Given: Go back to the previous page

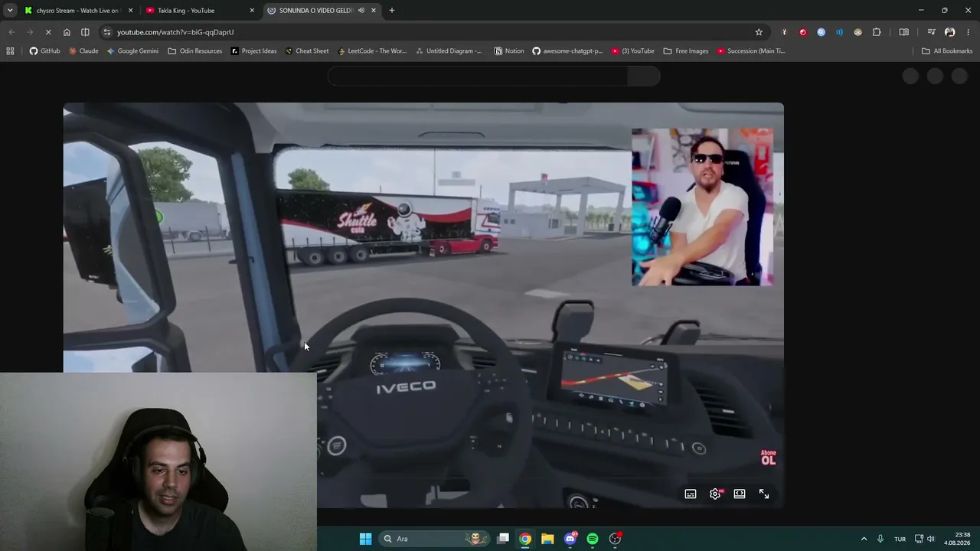Looking at the screenshot, I should point(11,32).
